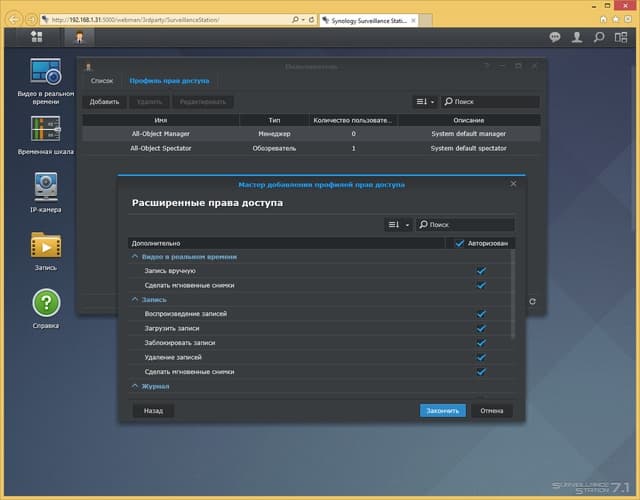Collapse the Log (Журнал) permission group
This screenshot has width=640, height=500.
pos(135,386)
